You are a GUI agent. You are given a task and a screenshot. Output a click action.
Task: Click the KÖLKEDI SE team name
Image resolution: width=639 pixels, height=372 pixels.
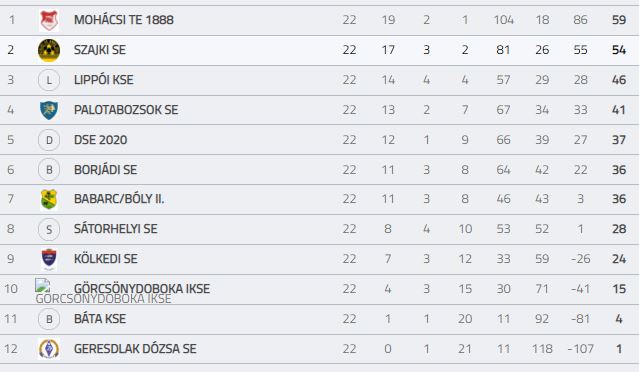click(x=106, y=259)
